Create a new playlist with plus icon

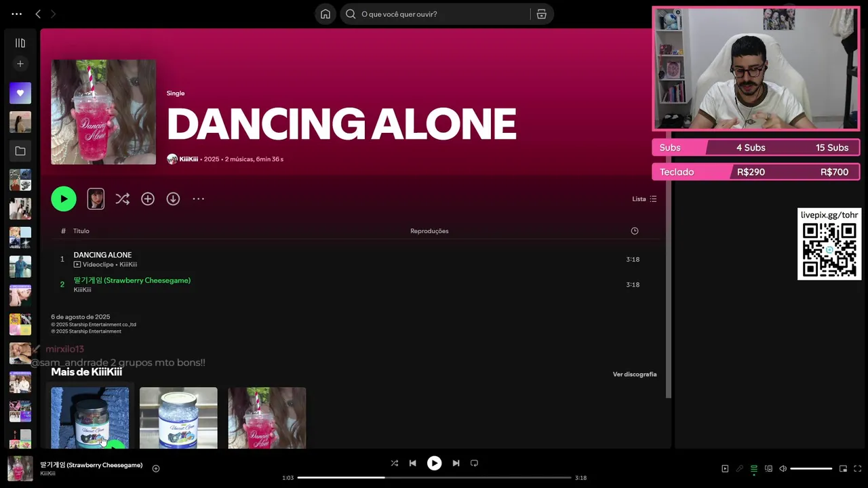point(20,64)
